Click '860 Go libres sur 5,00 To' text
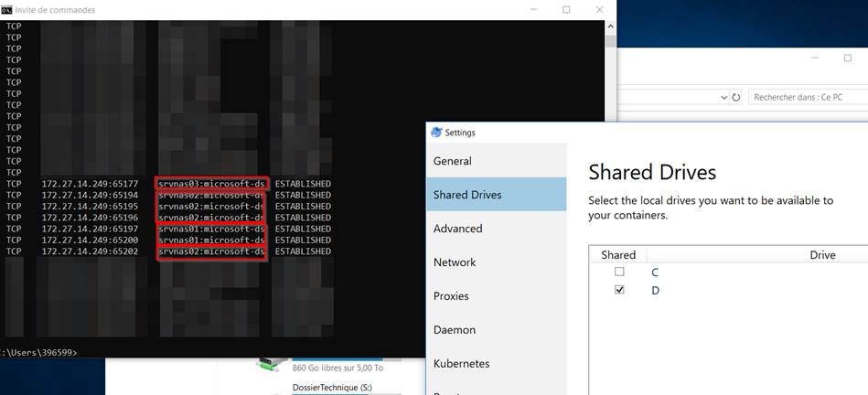The width and height of the screenshot is (868, 395). pyautogui.click(x=338, y=368)
